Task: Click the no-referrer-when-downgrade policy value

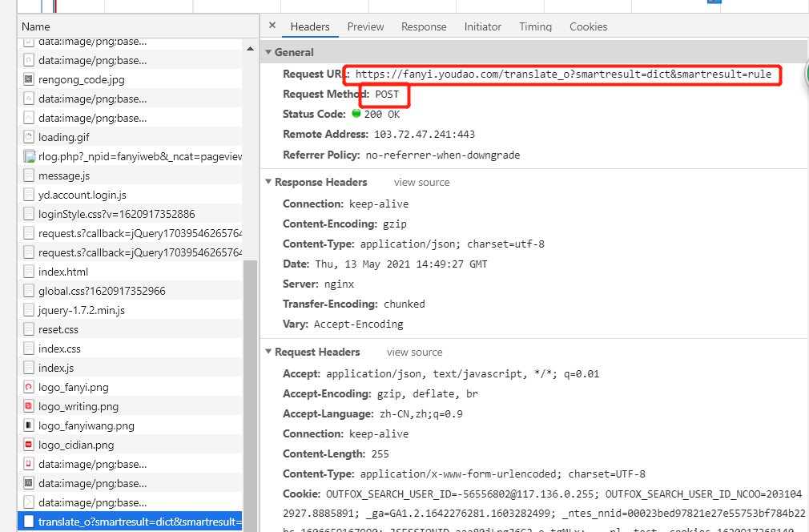Action: click(x=443, y=155)
